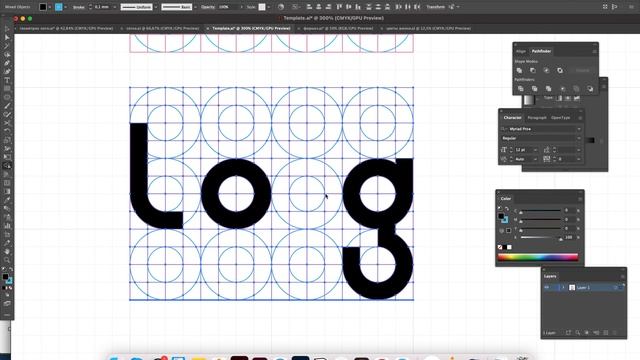
Task: Select the Shape Builder tool
Action: click(7, 166)
